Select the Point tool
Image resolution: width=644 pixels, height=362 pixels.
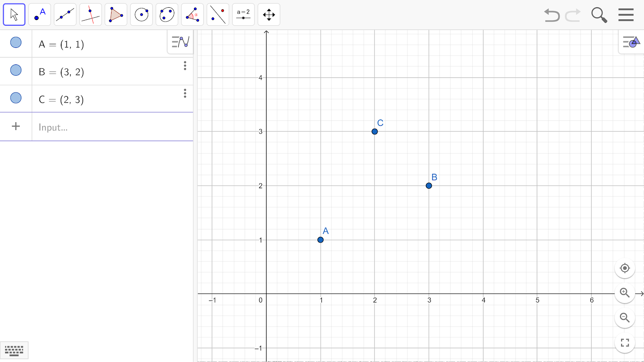39,15
